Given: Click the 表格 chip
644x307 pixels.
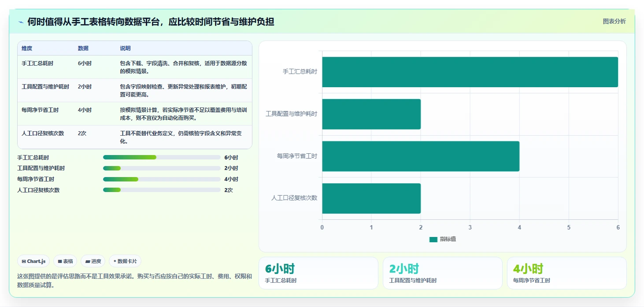Looking at the screenshot, I should (65, 261).
